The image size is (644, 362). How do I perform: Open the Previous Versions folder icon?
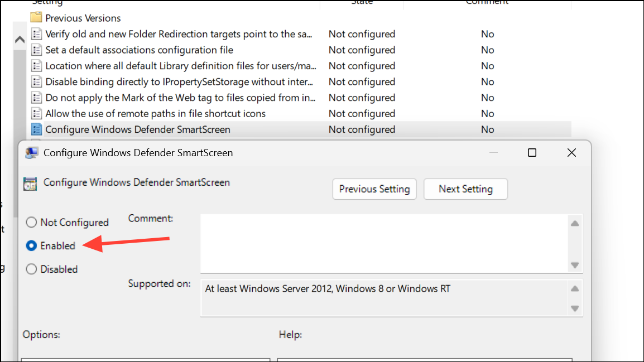pyautogui.click(x=36, y=17)
